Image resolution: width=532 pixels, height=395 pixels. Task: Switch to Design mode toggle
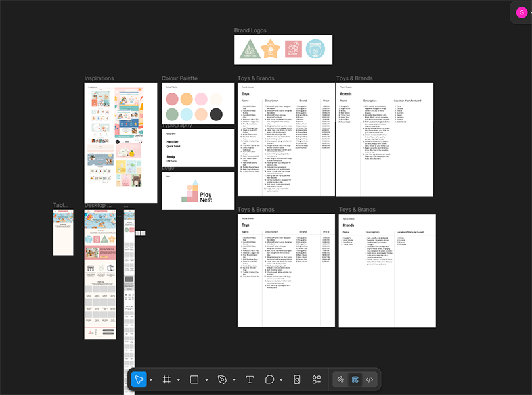tap(355, 379)
